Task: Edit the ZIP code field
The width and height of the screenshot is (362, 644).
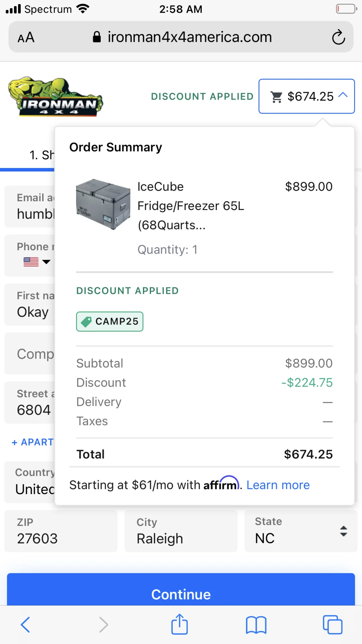Action: click(x=61, y=531)
